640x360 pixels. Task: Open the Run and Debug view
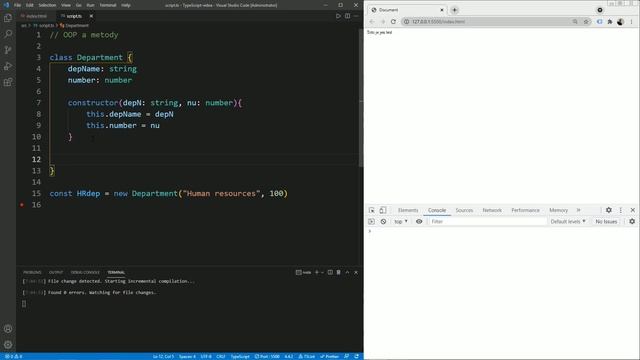8,66
